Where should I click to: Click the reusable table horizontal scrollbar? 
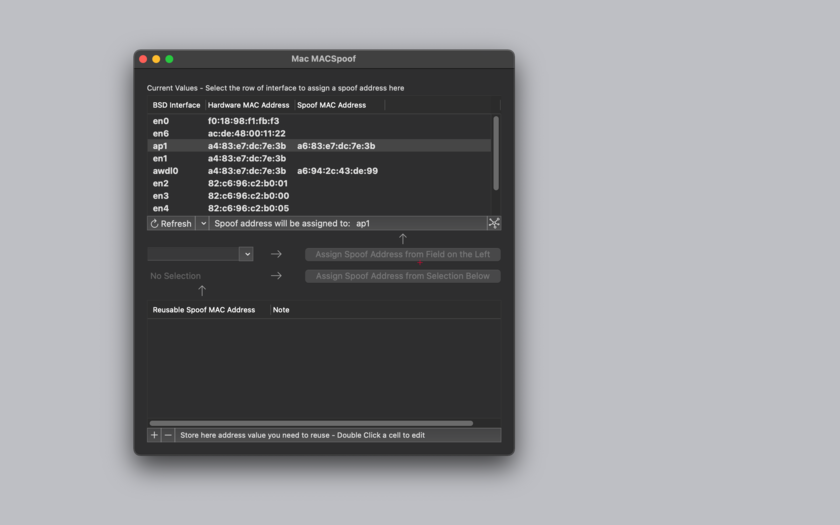click(311, 423)
